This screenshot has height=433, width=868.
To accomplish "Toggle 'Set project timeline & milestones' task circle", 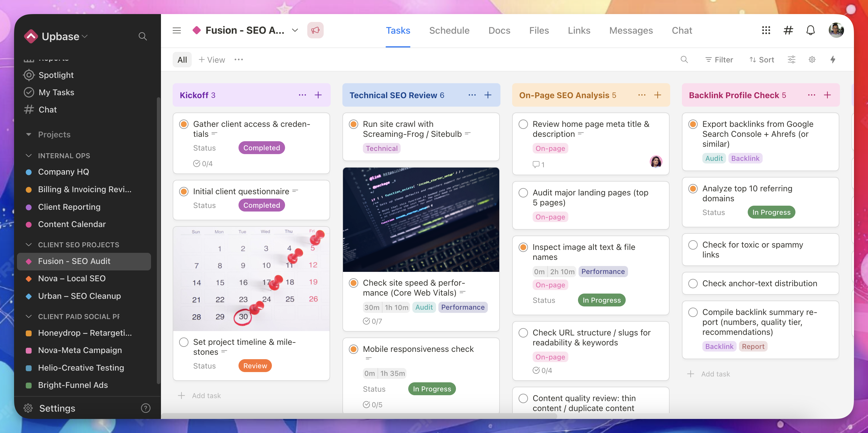I will click(184, 342).
